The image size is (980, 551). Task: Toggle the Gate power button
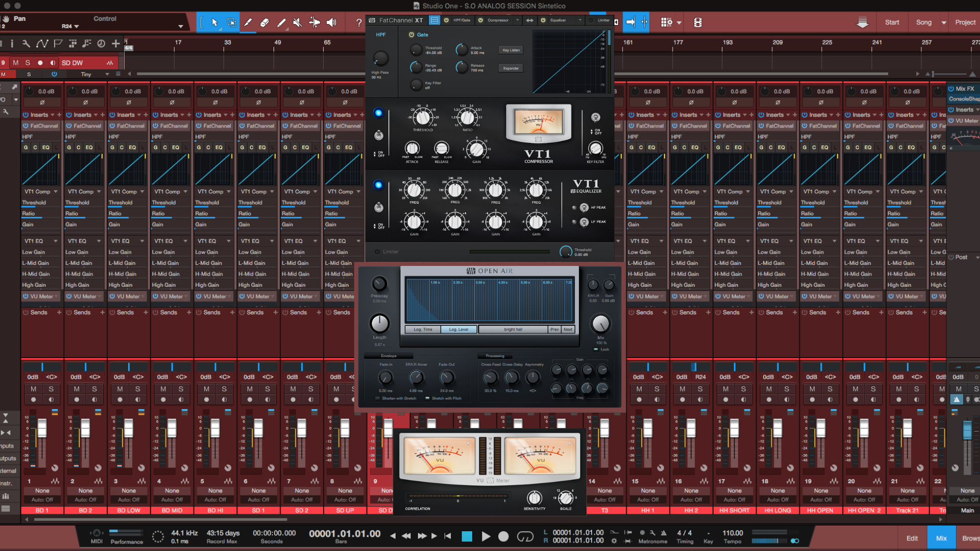pos(411,35)
